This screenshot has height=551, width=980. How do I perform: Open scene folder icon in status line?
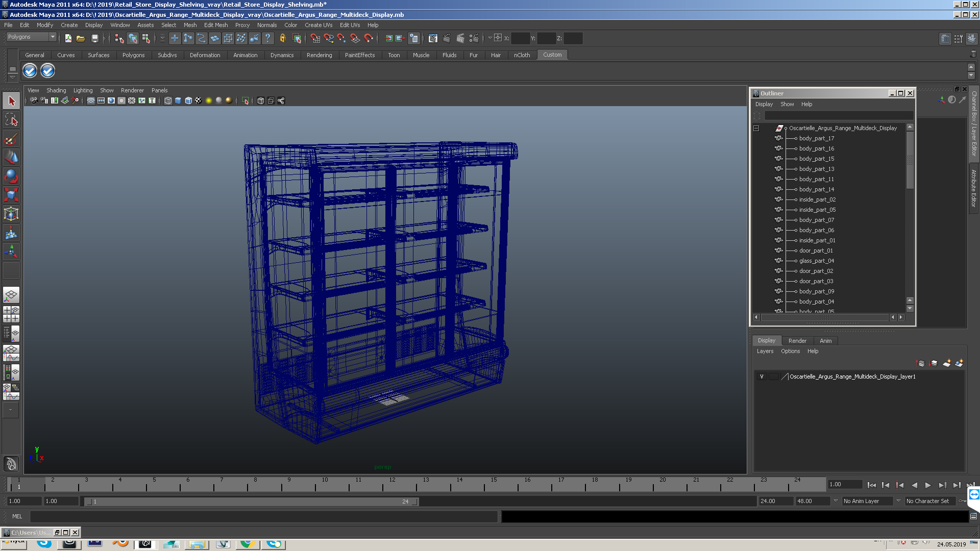[81, 38]
